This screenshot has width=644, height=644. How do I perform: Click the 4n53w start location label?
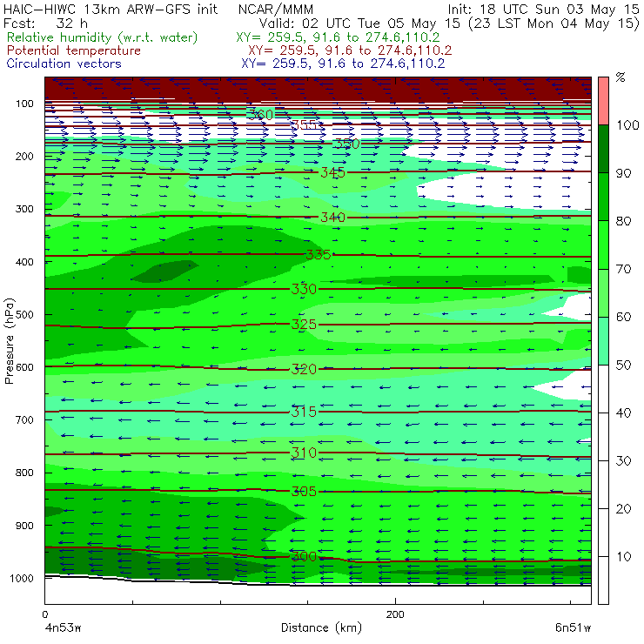point(63,628)
